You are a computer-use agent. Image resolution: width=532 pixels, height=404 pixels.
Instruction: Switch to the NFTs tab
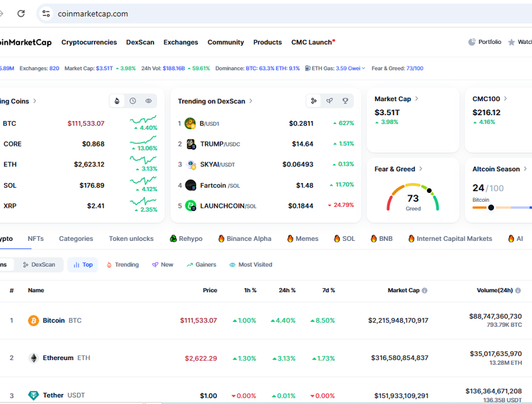coord(36,239)
